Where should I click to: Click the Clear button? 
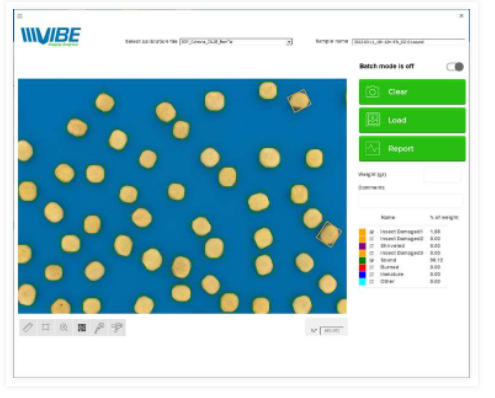click(x=412, y=92)
